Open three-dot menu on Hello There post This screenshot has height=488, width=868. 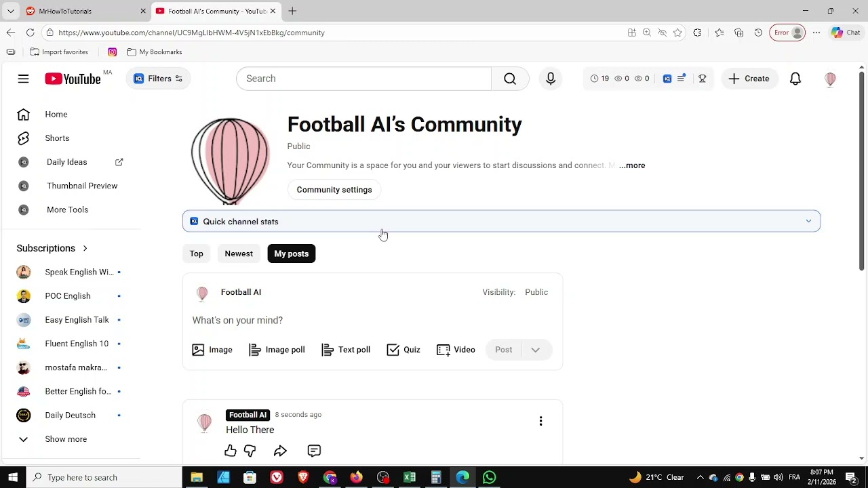coord(540,421)
